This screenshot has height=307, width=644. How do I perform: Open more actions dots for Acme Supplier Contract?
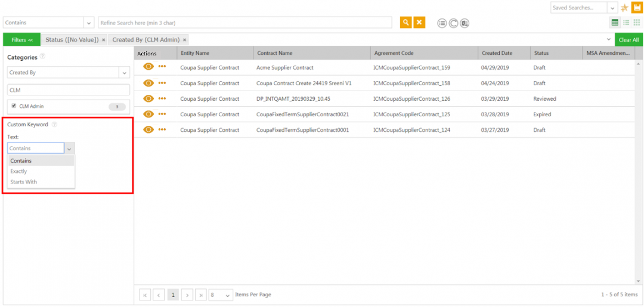pos(162,67)
